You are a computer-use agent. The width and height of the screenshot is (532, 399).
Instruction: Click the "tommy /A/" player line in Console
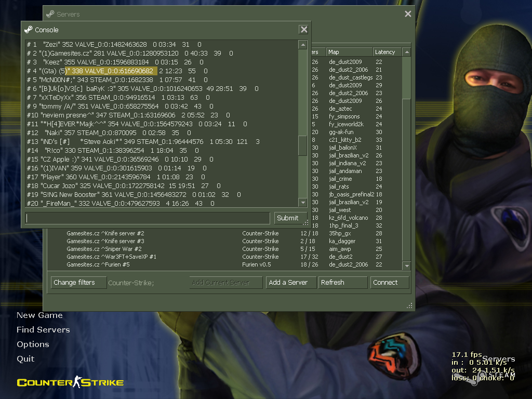120,106
